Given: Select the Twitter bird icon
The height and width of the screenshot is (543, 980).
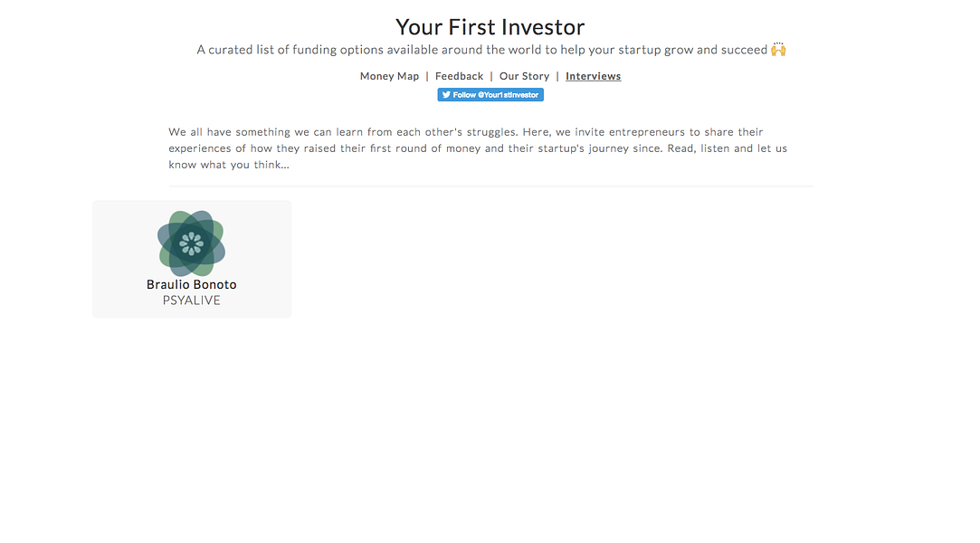Looking at the screenshot, I should point(446,94).
